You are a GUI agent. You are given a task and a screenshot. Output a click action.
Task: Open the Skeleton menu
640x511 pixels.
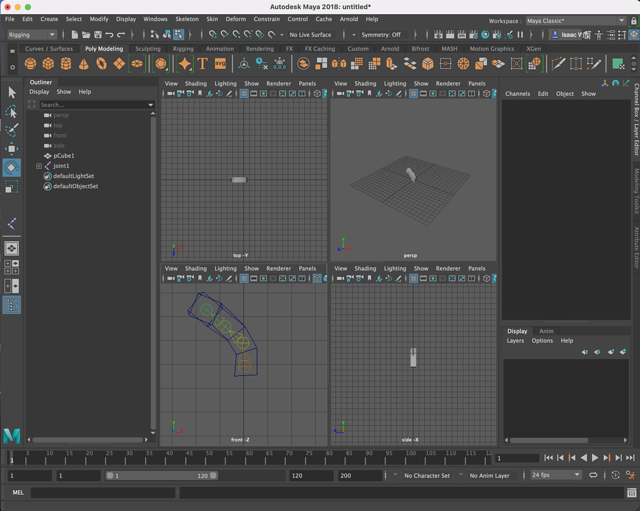[187, 19]
